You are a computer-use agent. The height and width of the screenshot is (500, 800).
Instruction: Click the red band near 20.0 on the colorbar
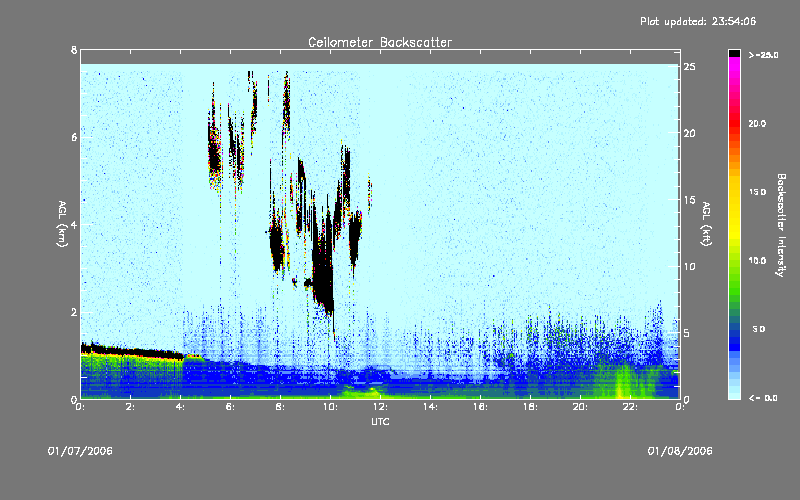(x=734, y=125)
